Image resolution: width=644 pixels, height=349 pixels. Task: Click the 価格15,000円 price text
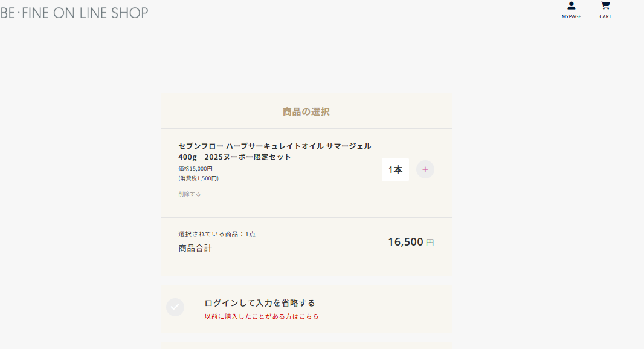[195, 169]
